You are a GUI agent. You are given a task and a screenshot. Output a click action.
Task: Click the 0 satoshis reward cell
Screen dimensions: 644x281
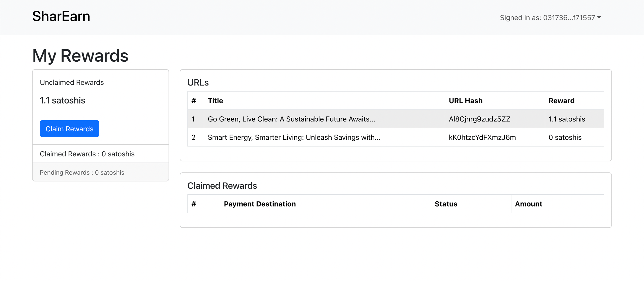click(565, 137)
